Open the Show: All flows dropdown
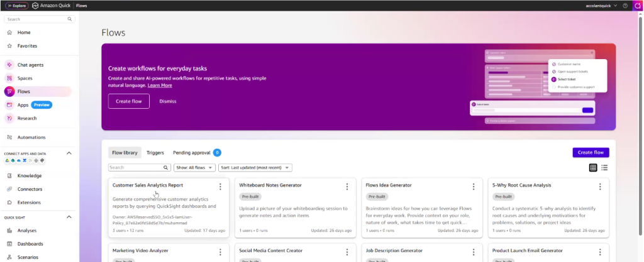 (195, 168)
